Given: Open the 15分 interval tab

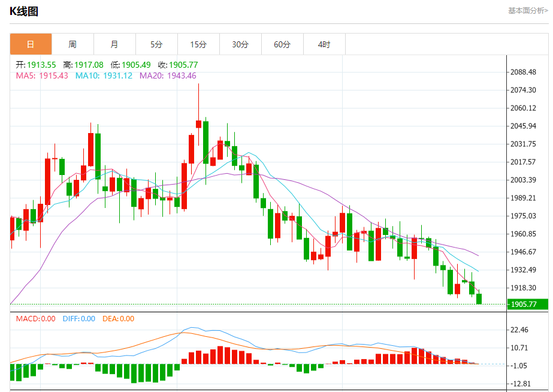Looking at the screenshot, I should [x=198, y=44].
